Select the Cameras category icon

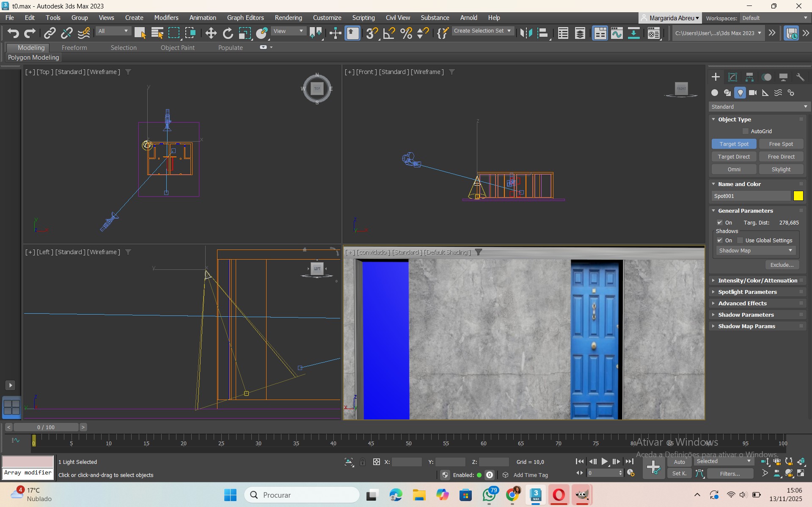point(753,93)
